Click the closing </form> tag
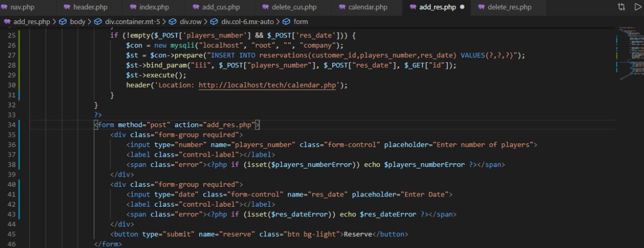This screenshot has height=248, width=644. 108,244
